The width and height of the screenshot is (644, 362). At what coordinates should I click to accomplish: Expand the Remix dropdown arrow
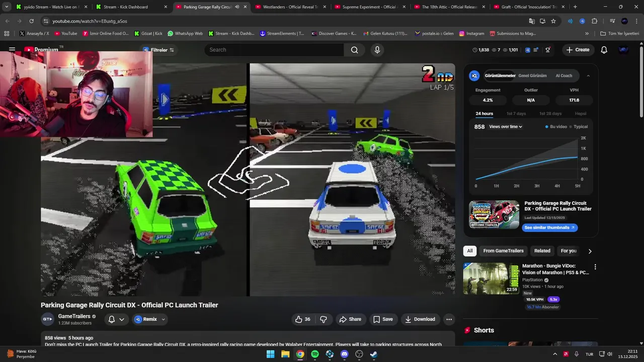tap(163, 319)
